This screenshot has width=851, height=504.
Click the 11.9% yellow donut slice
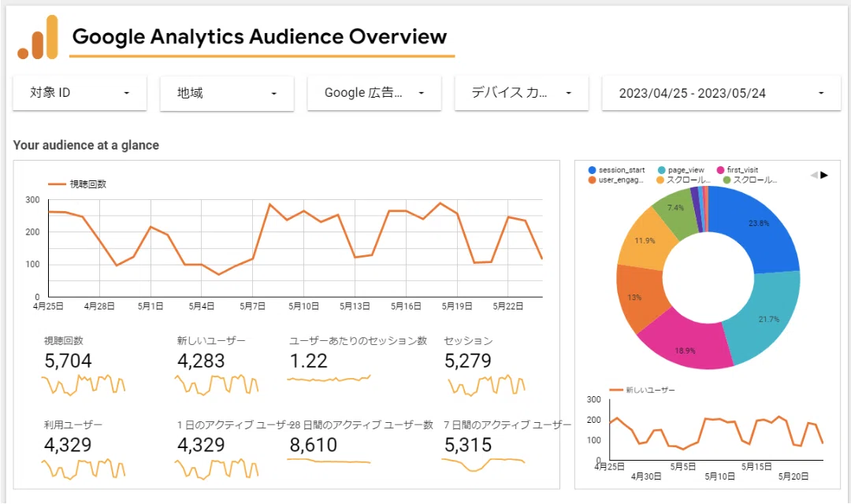[647, 242]
